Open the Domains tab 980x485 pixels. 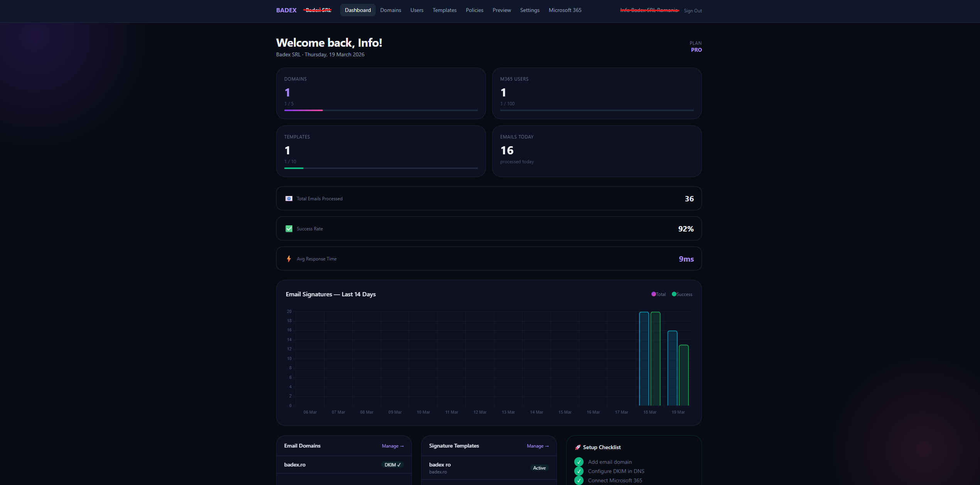coord(390,10)
